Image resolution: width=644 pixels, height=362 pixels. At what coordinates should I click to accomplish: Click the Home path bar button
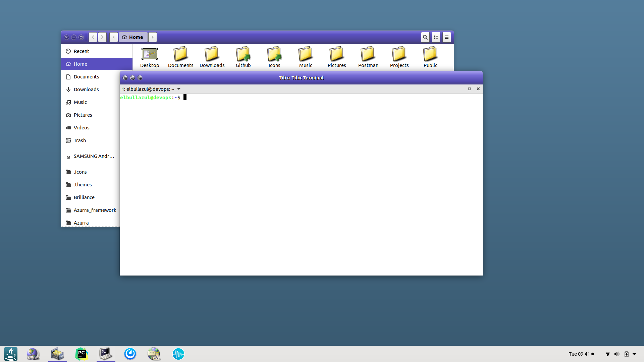133,37
